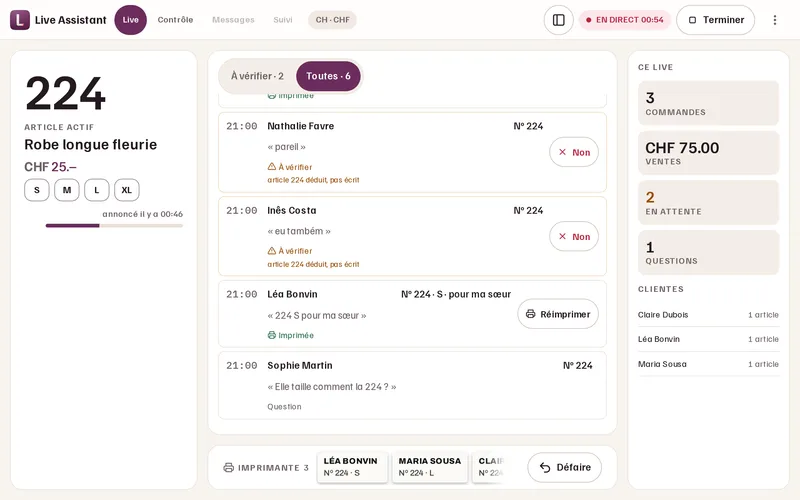
Task: Show the Toutes · 6 filter
Action: click(x=328, y=76)
